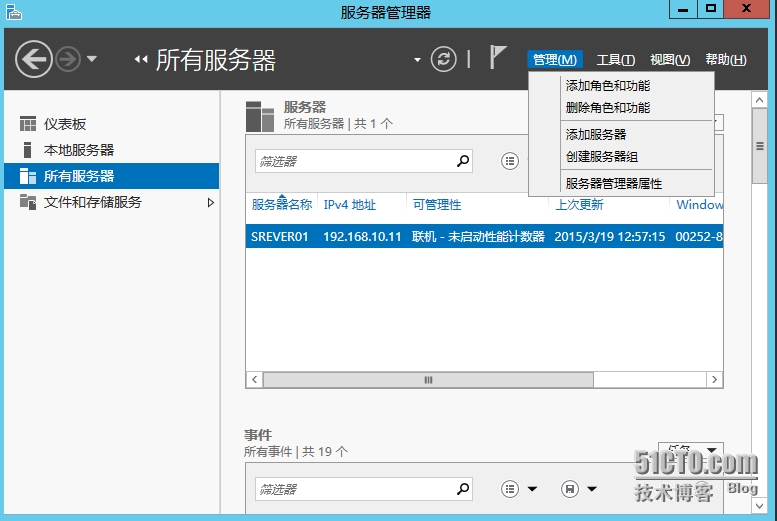The height and width of the screenshot is (521, 777).
Task: Click the Server Manager title bar icon
Action: (13, 12)
